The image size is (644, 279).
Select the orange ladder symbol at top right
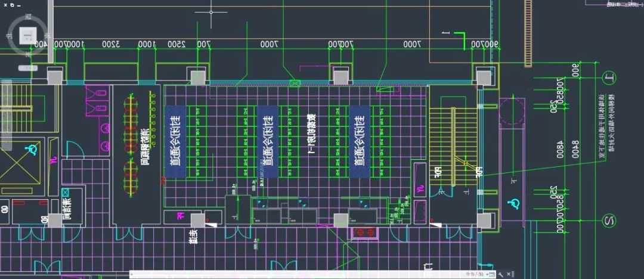[x=528, y=33]
